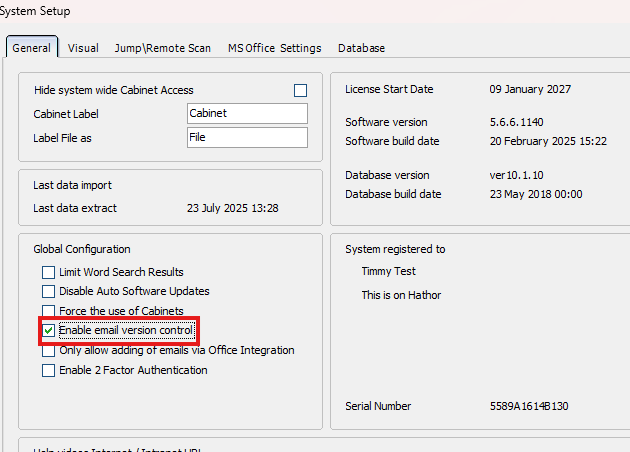Screen dimensions: 630x452
Task: Click the Timmy Test registered name
Action: tap(389, 271)
